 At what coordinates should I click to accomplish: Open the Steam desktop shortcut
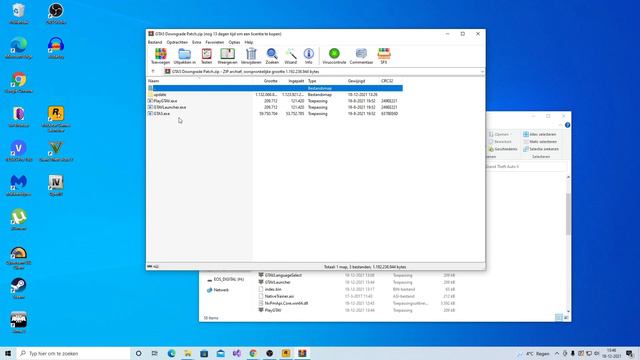(x=18, y=289)
